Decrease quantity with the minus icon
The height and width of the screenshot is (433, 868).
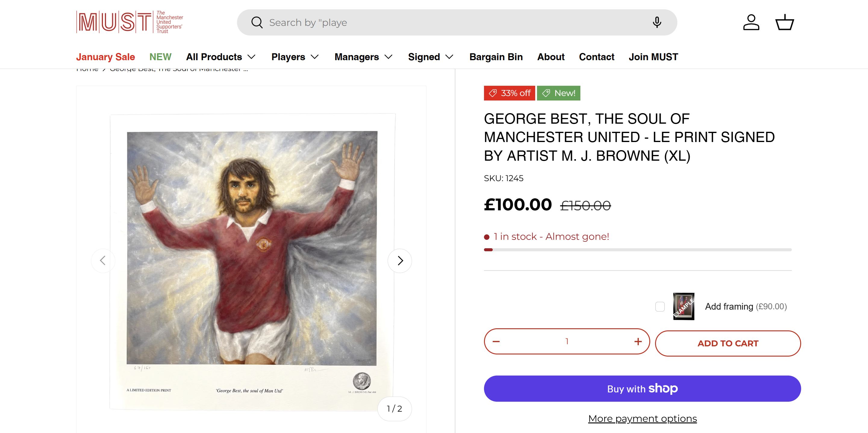click(x=496, y=342)
